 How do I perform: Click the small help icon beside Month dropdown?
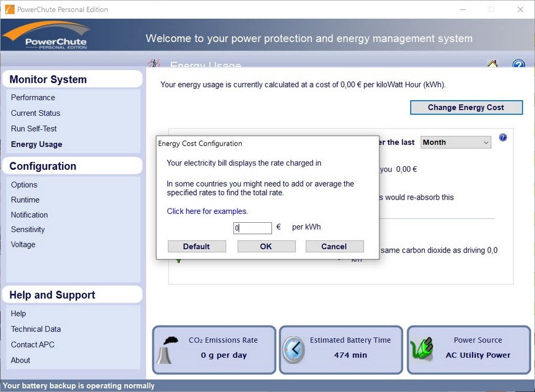[503, 137]
